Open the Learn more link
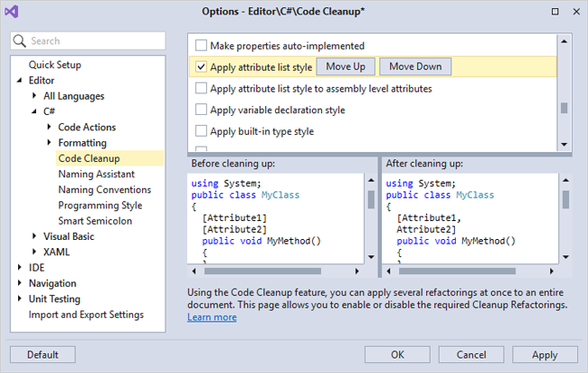Image resolution: width=588 pixels, height=373 pixels. tap(212, 318)
